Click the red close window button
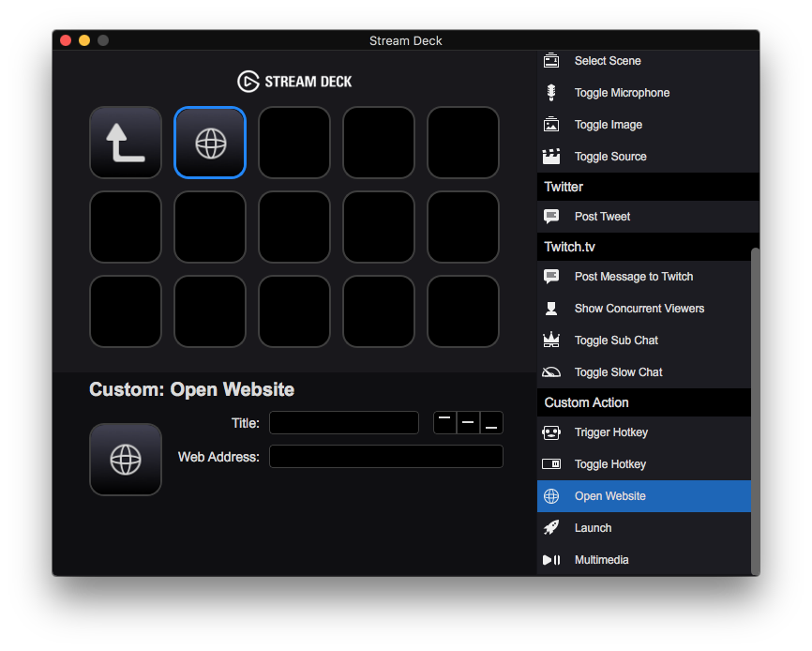 [x=66, y=40]
